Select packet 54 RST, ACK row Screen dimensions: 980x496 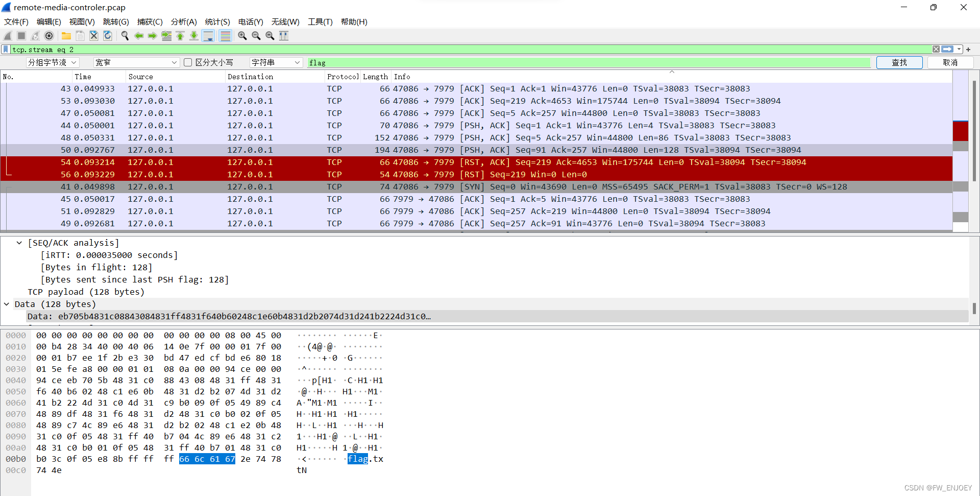[476, 162]
